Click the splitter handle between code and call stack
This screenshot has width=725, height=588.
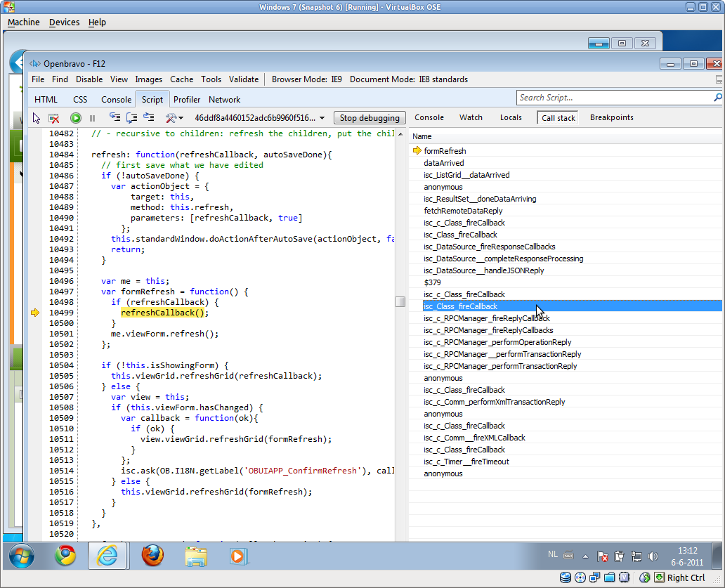[x=400, y=301]
